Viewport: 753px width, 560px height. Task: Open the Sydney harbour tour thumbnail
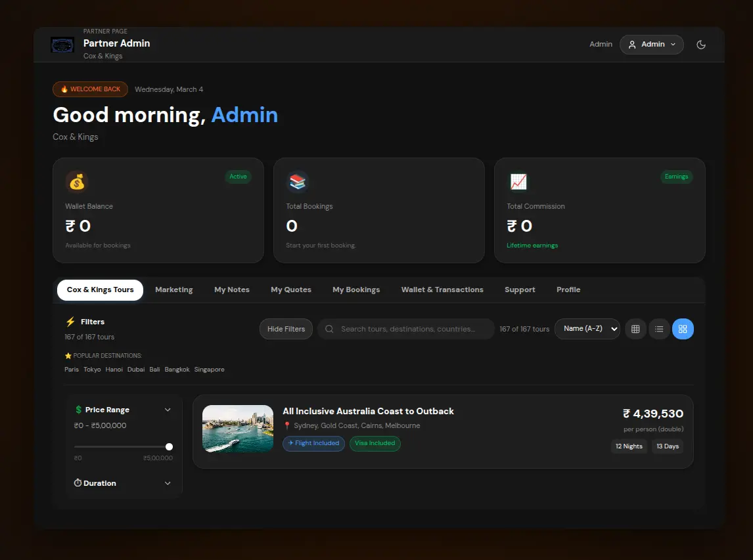pos(238,429)
